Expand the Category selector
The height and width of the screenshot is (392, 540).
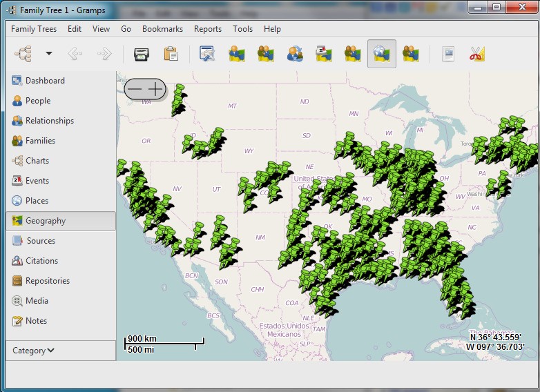(33, 351)
